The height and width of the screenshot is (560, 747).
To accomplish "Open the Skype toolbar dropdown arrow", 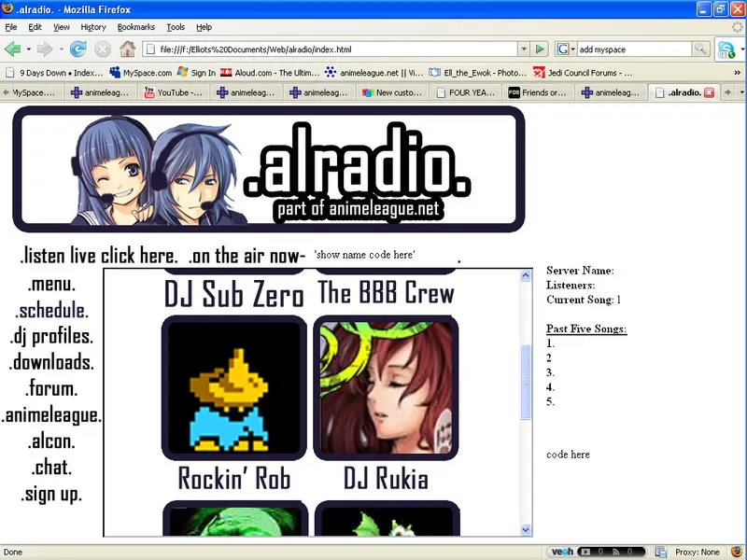I will [742, 49].
